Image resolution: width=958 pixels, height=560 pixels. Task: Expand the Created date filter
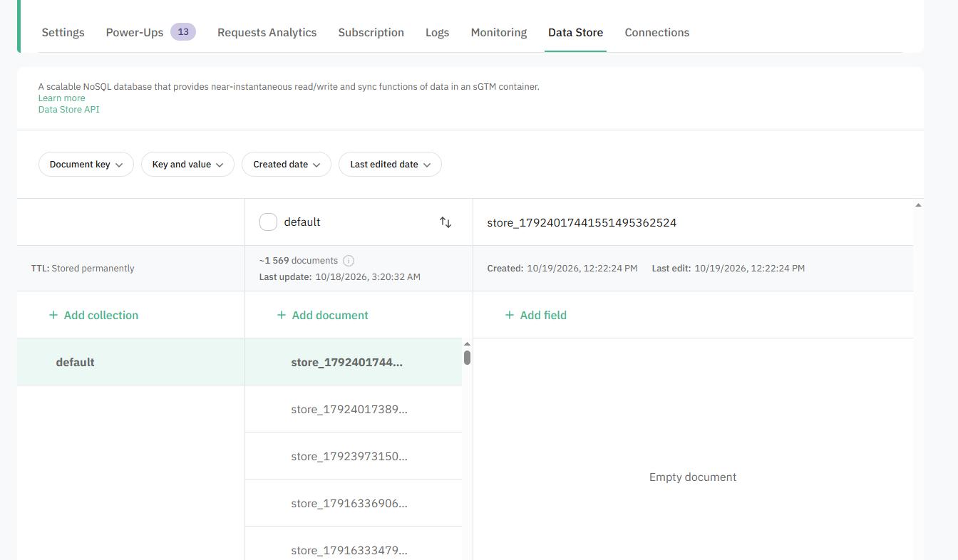point(287,165)
